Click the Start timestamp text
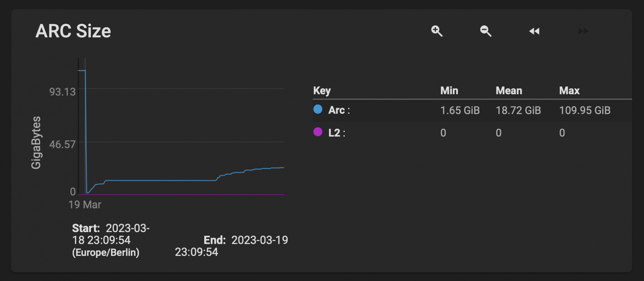The width and height of the screenshot is (644, 281). pos(111,240)
